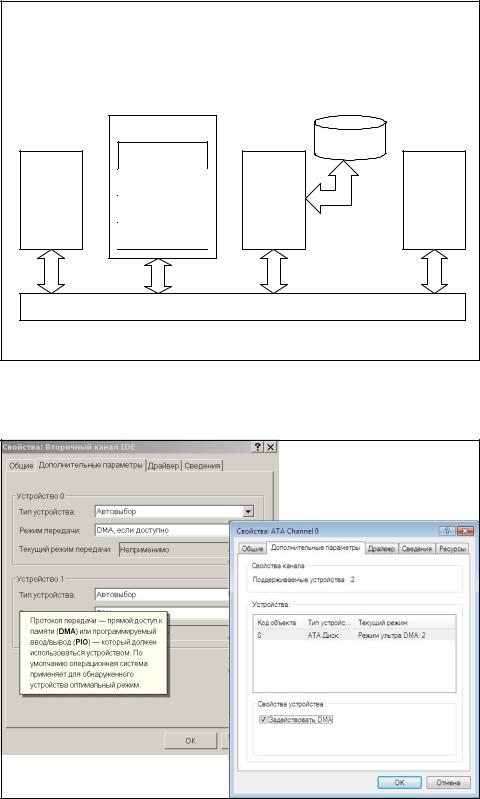The height and width of the screenshot is (799, 480).
Task: Confirm with OK in ATA Channel 0 window
Action: (x=399, y=782)
